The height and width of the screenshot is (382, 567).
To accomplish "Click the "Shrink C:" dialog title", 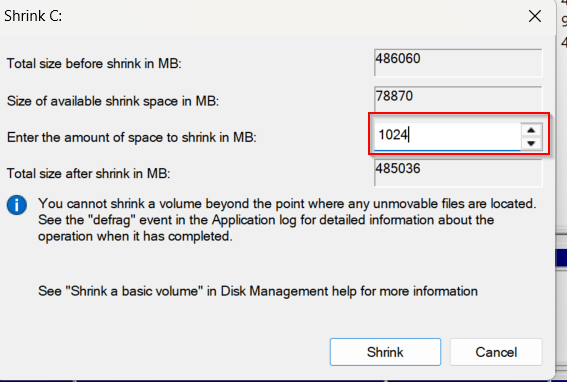I will pos(33,16).
